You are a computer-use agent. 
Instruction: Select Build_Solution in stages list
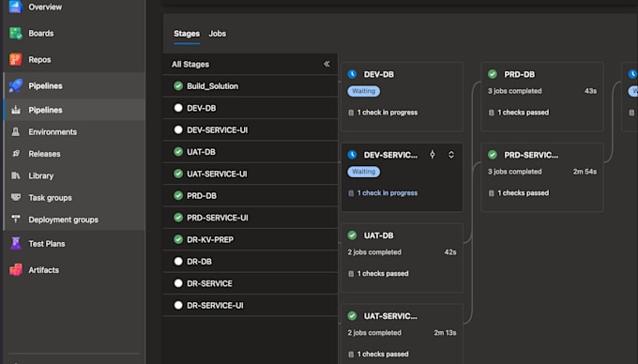251,85
